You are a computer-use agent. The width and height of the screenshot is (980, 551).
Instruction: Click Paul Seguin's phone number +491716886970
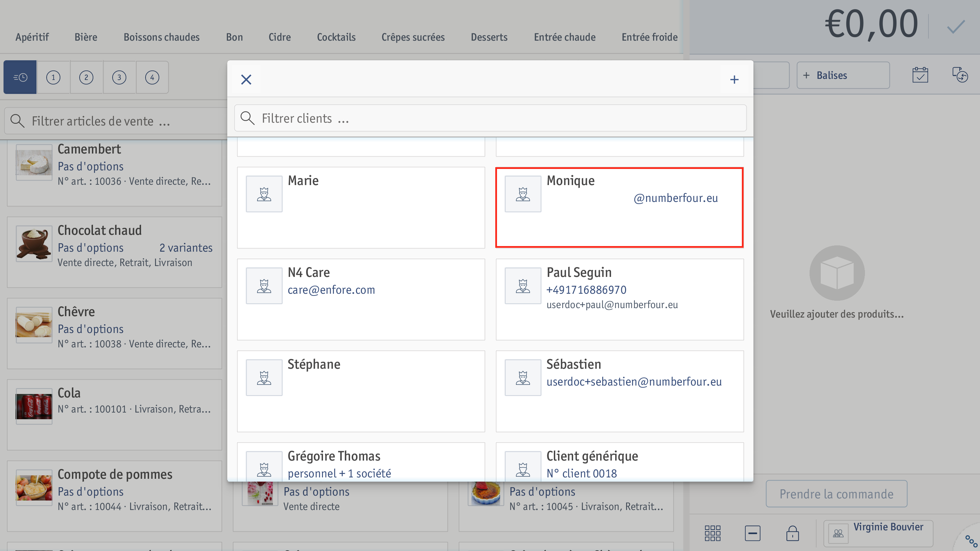pyautogui.click(x=586, y=290)
